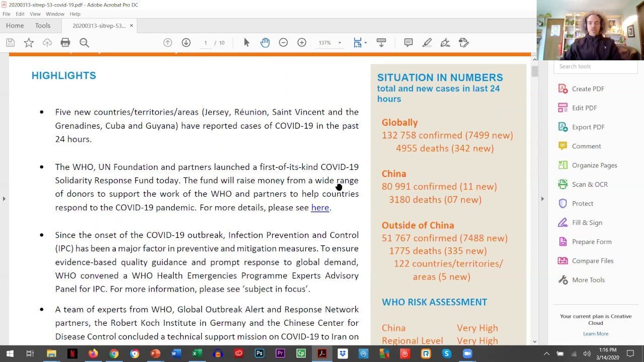Add a sticky note comment
Viewport: 644px width, 362px height.
[x=409, y=43]
